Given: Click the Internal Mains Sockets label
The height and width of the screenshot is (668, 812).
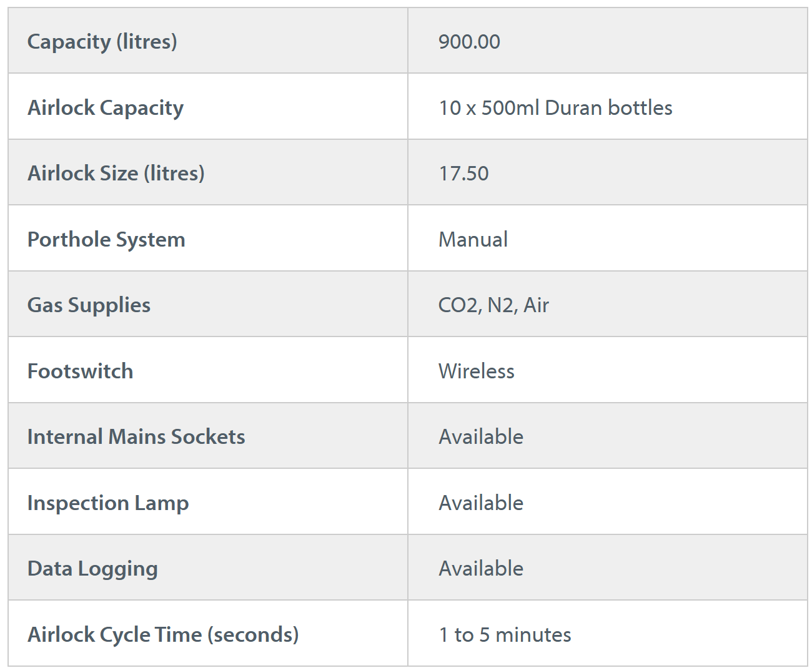Looking at the screenshot, I should click(136, 437).
